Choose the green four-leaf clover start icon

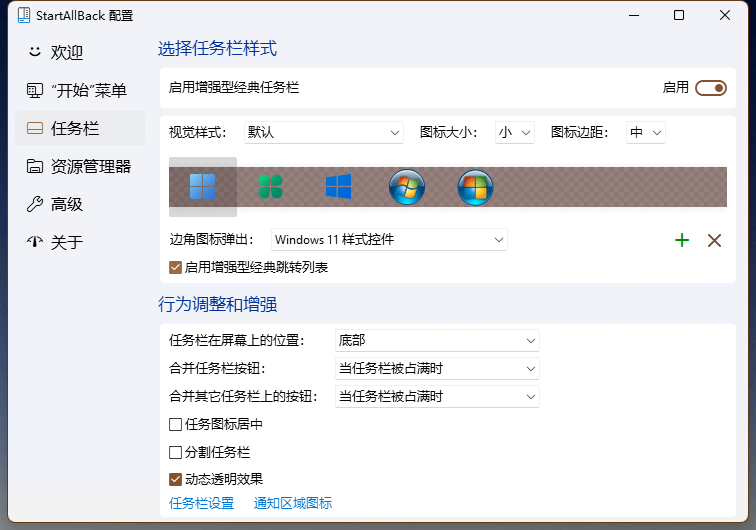[x=270, y=187]
